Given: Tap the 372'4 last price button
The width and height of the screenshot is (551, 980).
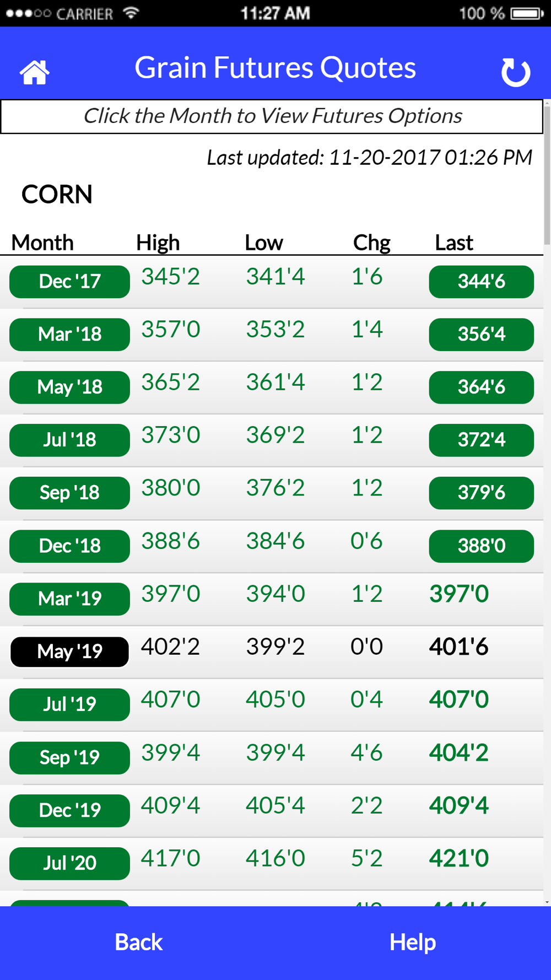Looking at the screenshot, I should (481, 440).
